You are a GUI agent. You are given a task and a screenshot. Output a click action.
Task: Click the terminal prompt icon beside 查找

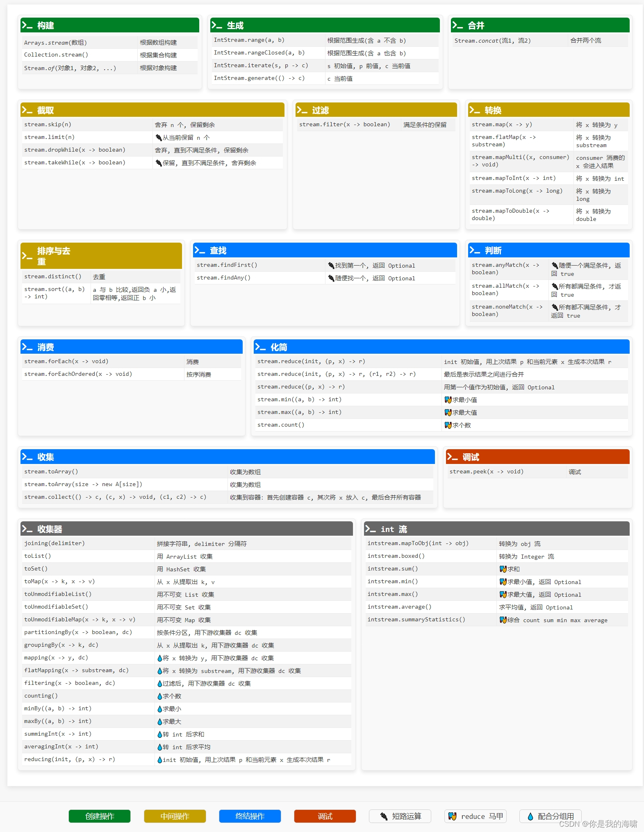[x=200, y=250]
